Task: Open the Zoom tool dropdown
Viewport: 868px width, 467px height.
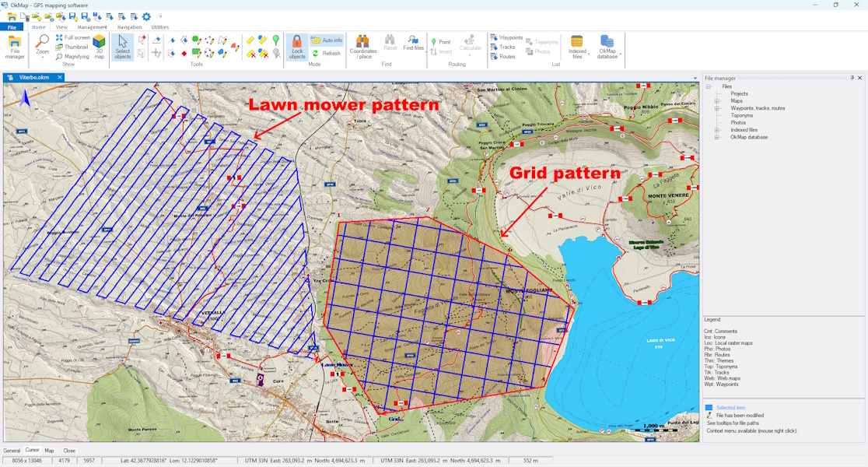Action: [42, 47]
